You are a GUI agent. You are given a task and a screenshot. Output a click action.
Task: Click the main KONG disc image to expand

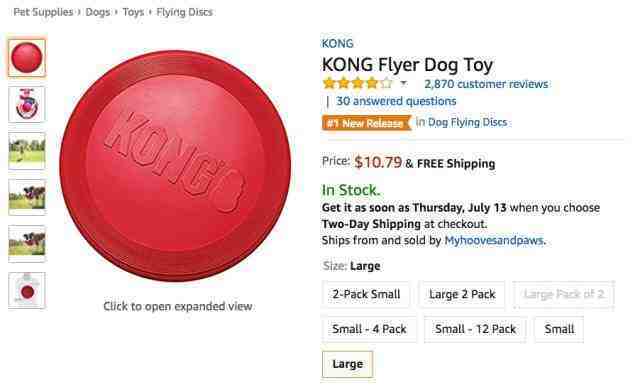click(x=176, y=165)
